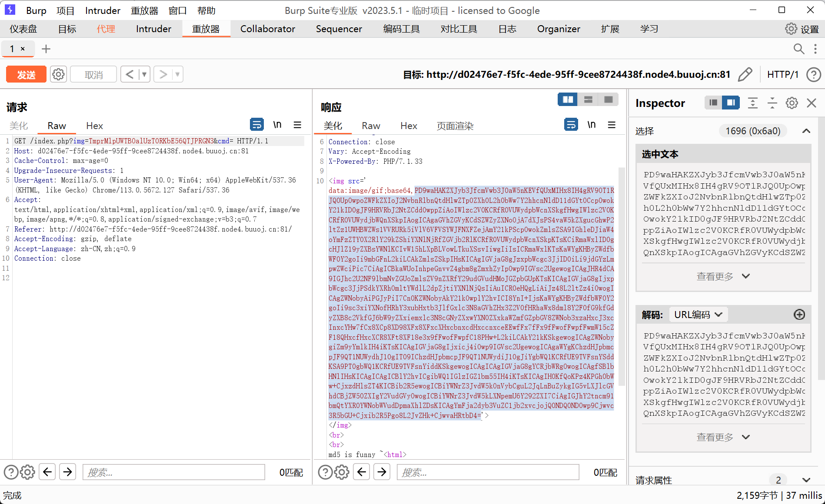825x504 pixels.
Task: Toggle word wrap in the response editor
Action: coord(571,125)
